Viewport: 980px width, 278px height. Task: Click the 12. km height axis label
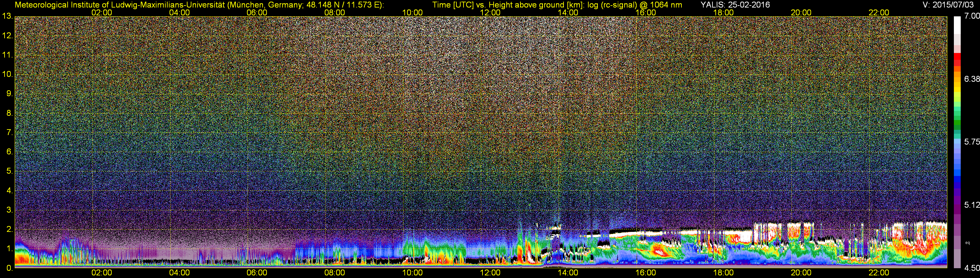[x=7, y=36]
